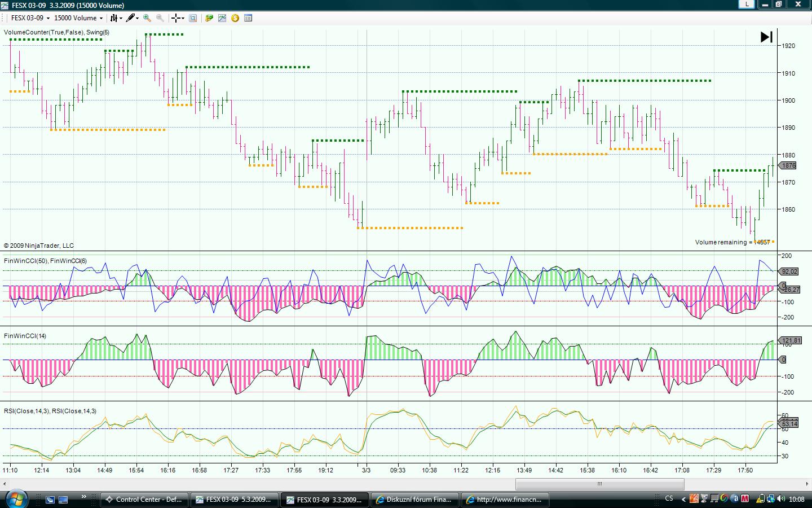Open the 15000 Volume interval dropdown
Viewport: 812px width, 508px height.
78,18
